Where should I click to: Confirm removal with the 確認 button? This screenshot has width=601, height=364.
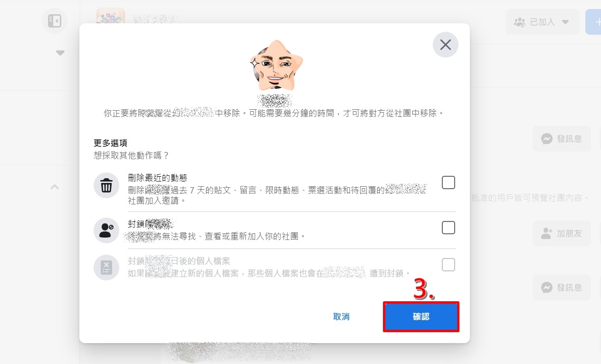coord(421,316)
